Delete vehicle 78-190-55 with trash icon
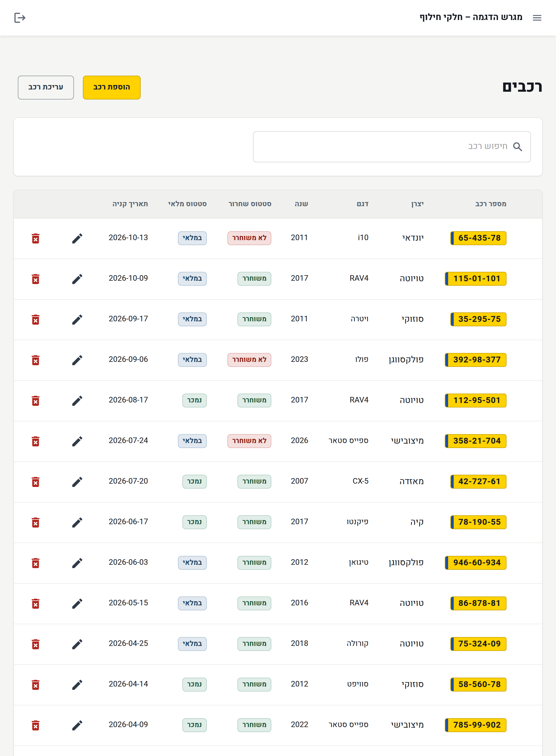Image resolution: width=556 pixels, height=756 pixels. point(36,522)
